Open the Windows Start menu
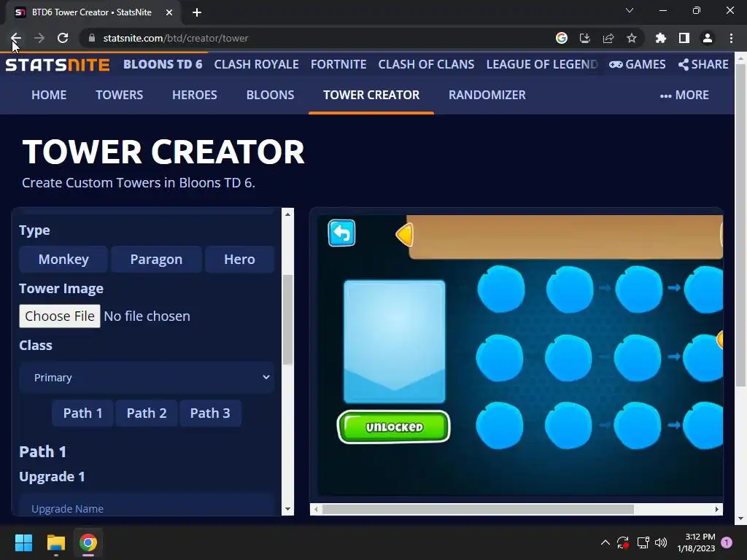The width and height of the screenshot is (747, 560). [x=23, y=542]
